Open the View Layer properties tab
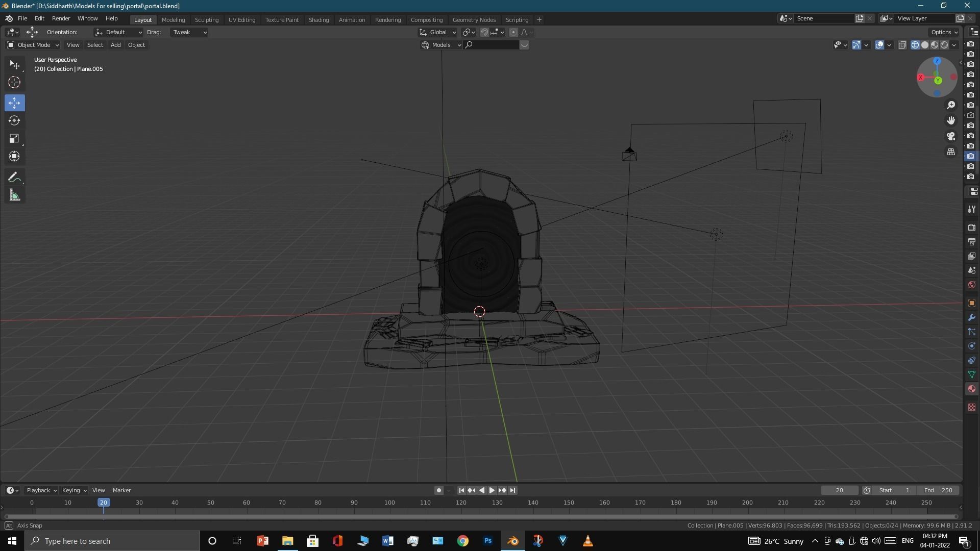 tap(972, 256)
